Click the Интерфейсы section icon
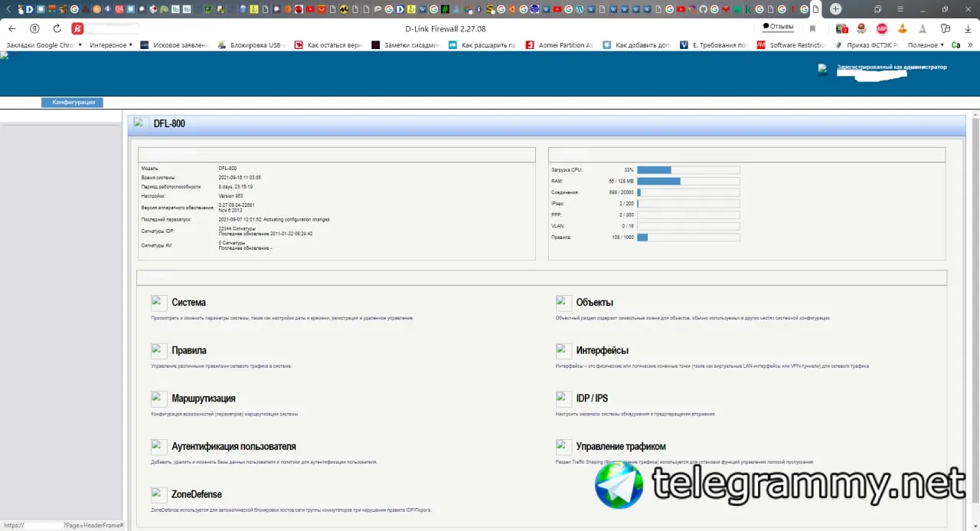 (563, 351)
